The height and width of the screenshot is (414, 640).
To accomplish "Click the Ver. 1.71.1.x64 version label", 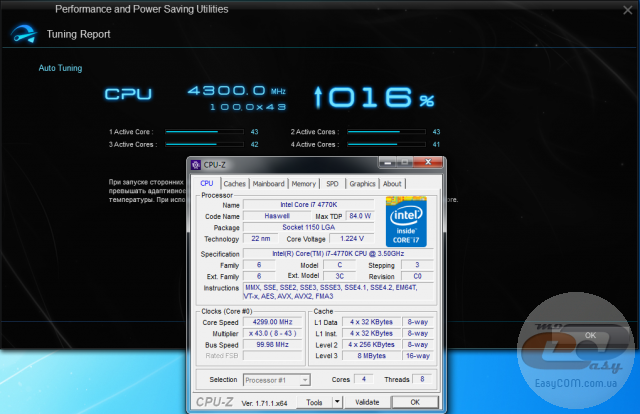I will click(264, 403).
